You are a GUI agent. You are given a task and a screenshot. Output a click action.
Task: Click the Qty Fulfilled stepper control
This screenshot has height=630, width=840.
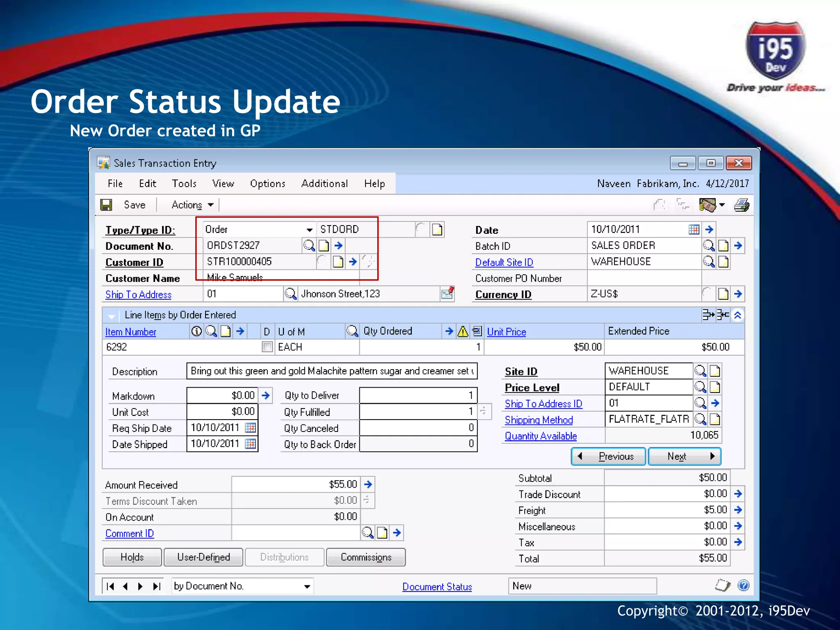pos(484,411)
